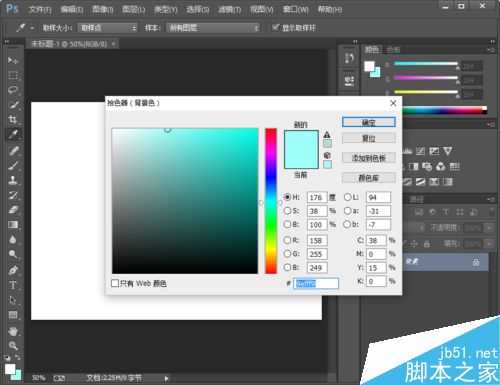Open the eyedropper tool preset picker arrow
This screenshot has height=385, width=500.
(32, 28)
